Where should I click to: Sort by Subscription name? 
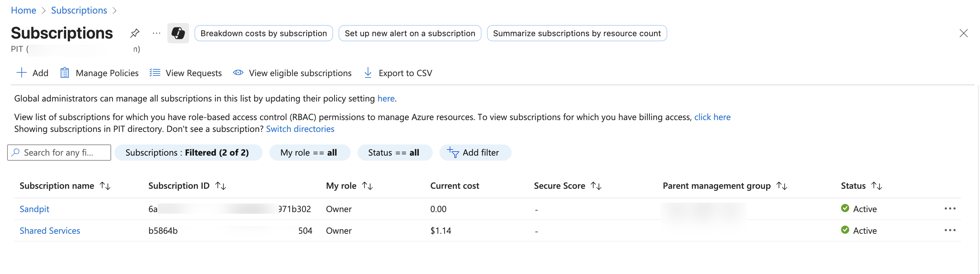pyautogui.click(x=105, y=186)
